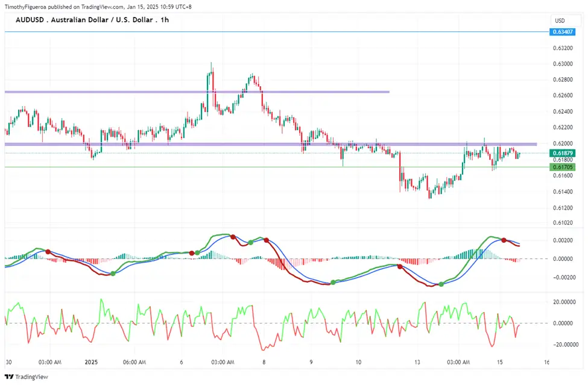
Task: Click the date label 6 on time axis
Action: click(182, 362)
